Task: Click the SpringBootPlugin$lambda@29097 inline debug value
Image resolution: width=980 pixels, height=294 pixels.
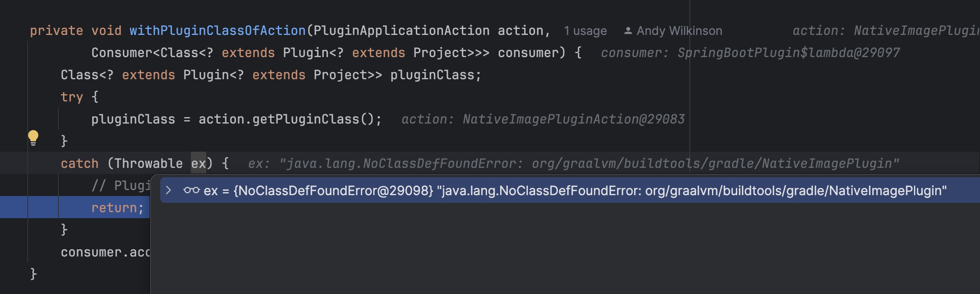Action: tap(788, 53)
